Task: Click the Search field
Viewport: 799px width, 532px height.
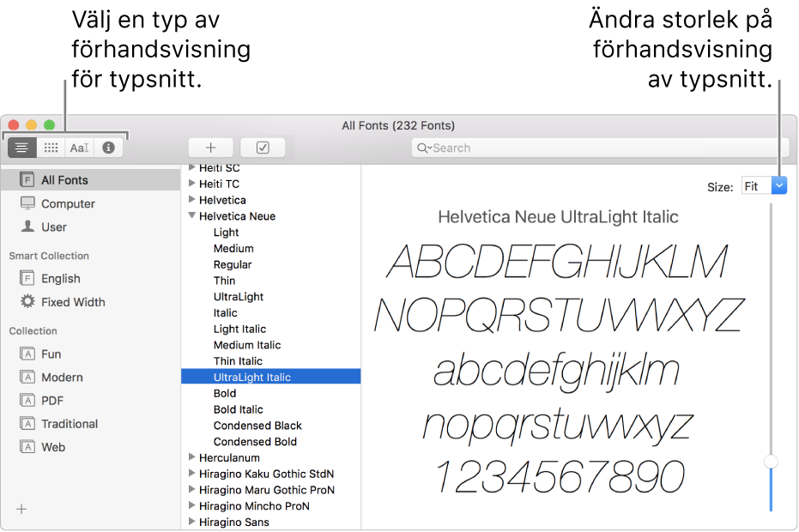Action: coord(600,148)
